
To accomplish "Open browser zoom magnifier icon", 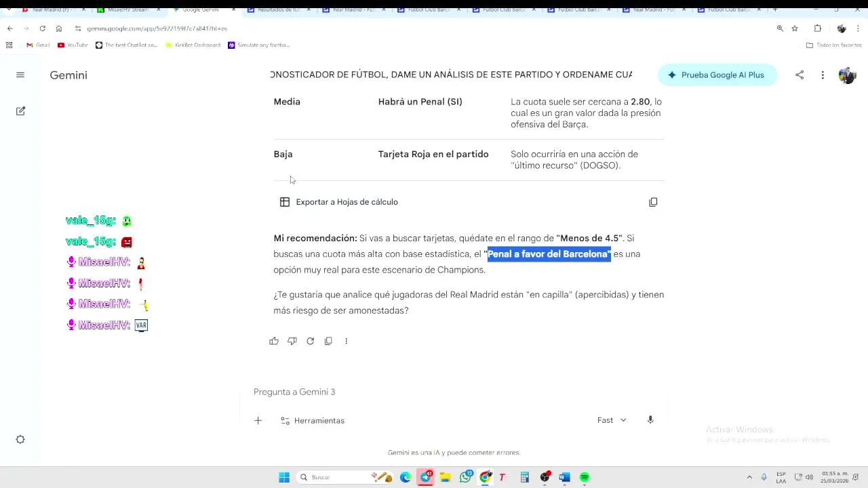I will [780, 28].
